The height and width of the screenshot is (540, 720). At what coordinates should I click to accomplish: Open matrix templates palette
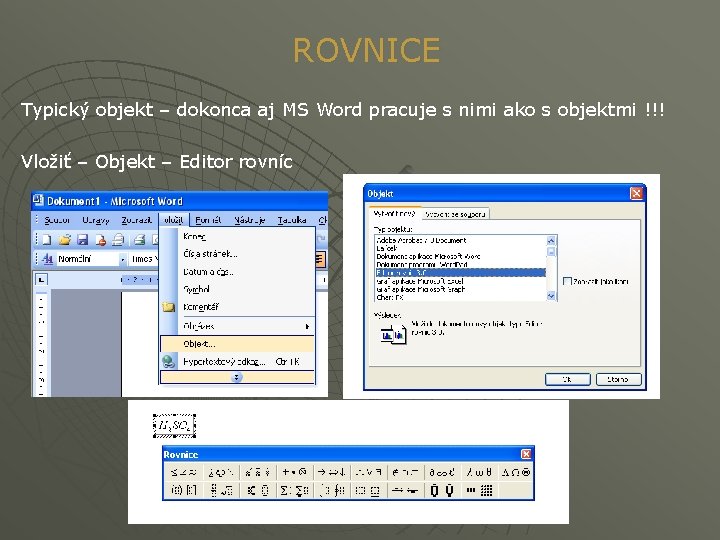[479, 490]
